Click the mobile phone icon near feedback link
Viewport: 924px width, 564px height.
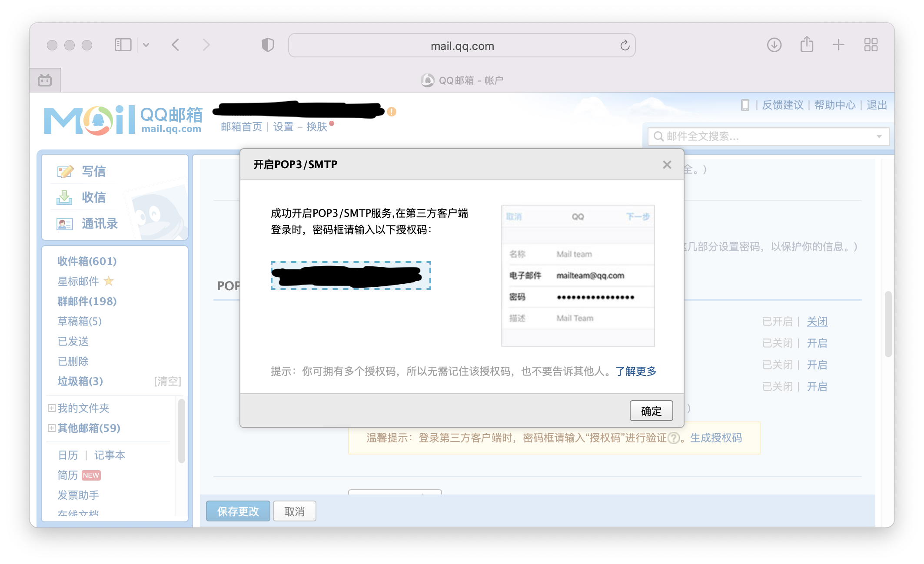[x=745, y=105]
